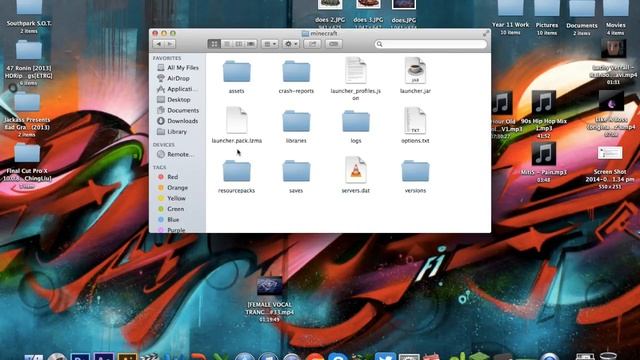Viewport: 640px width, 360px height.
Task: Go back in Finder navigation
Action: click(x=159, y=44)
